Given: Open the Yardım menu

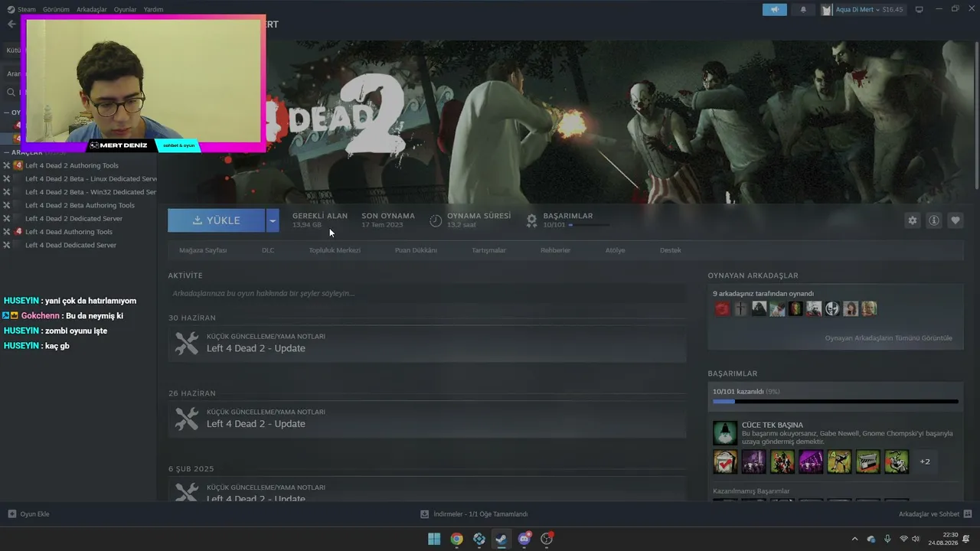Looking at the screenshot, I should [x=153, y=9].
